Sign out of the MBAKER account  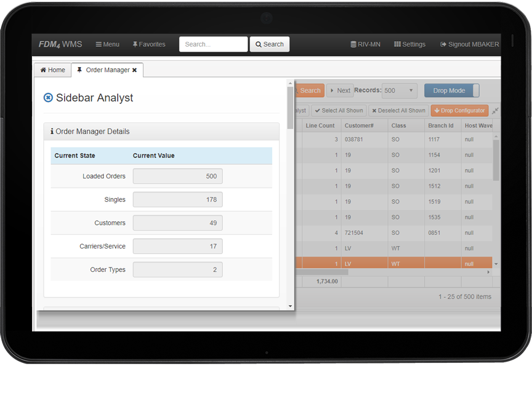pos(469,44)
